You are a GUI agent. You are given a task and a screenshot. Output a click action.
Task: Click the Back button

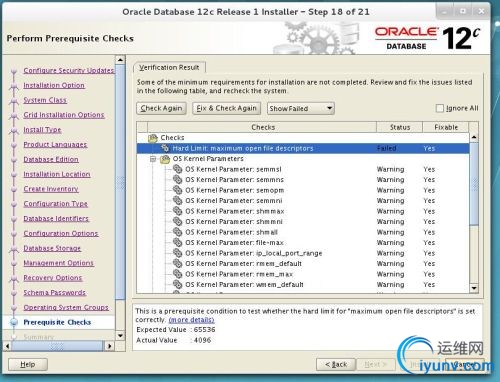tap(336, 364)
